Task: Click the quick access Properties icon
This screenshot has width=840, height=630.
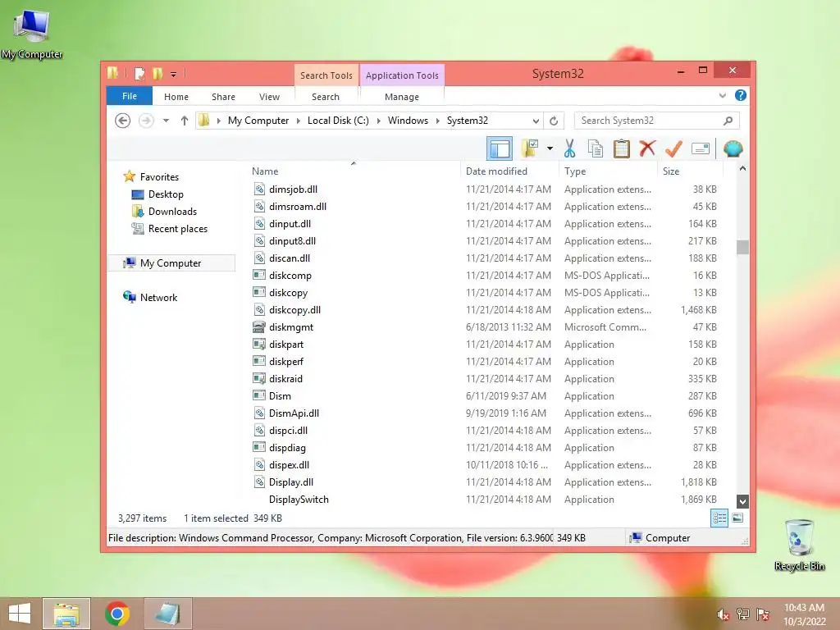Action: click(x=139, y=73)
